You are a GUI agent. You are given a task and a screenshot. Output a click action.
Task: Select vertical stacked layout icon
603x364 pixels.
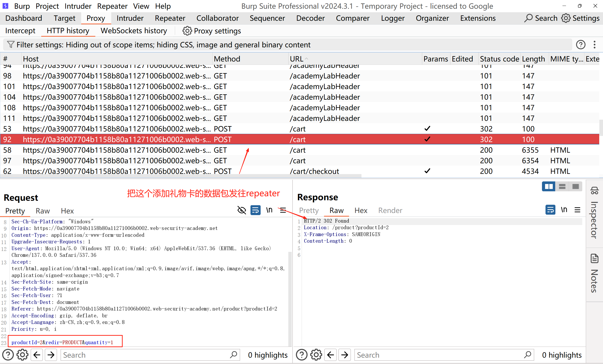pos(562,187)
